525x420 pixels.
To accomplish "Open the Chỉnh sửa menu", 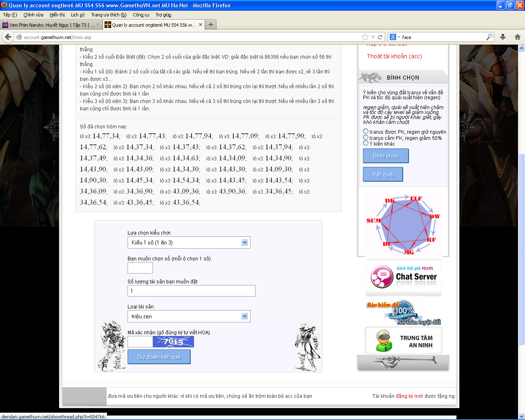I will [33, 15].
